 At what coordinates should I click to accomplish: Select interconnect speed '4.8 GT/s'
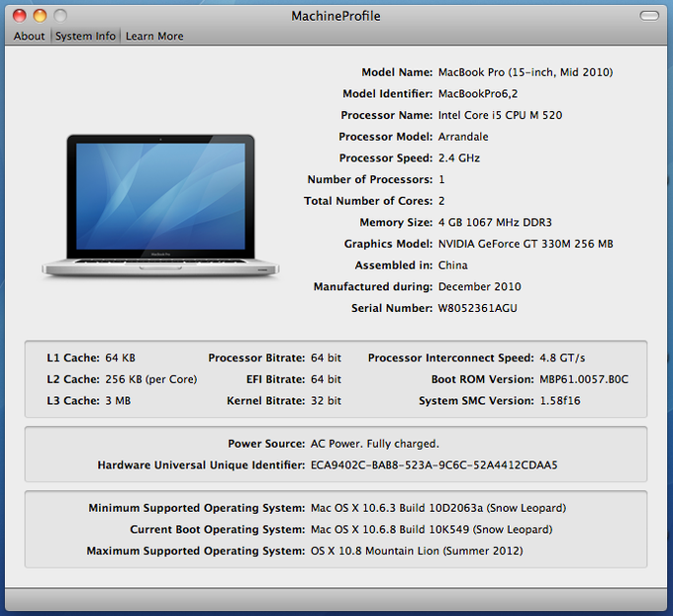562,358
